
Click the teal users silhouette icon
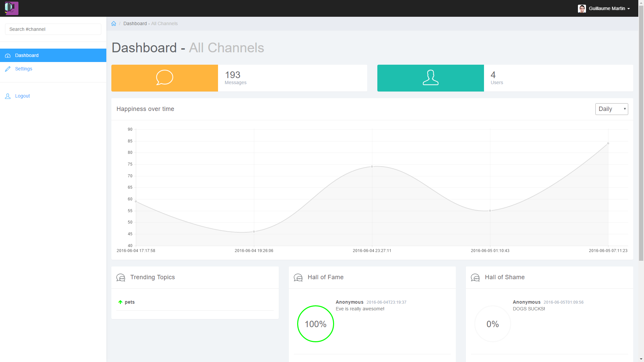point(430,78)
